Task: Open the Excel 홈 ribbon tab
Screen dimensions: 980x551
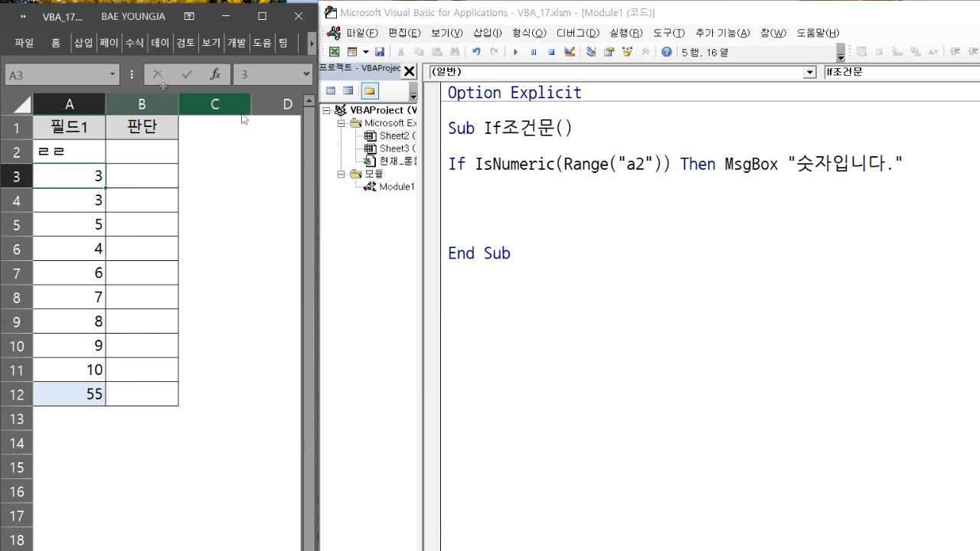Action: (x=56, y=43)
